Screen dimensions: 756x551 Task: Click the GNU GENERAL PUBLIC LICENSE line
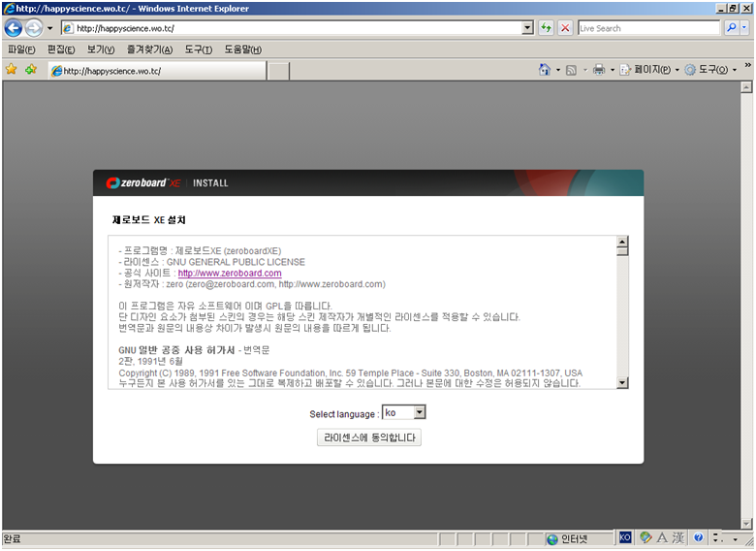point(212,262)
